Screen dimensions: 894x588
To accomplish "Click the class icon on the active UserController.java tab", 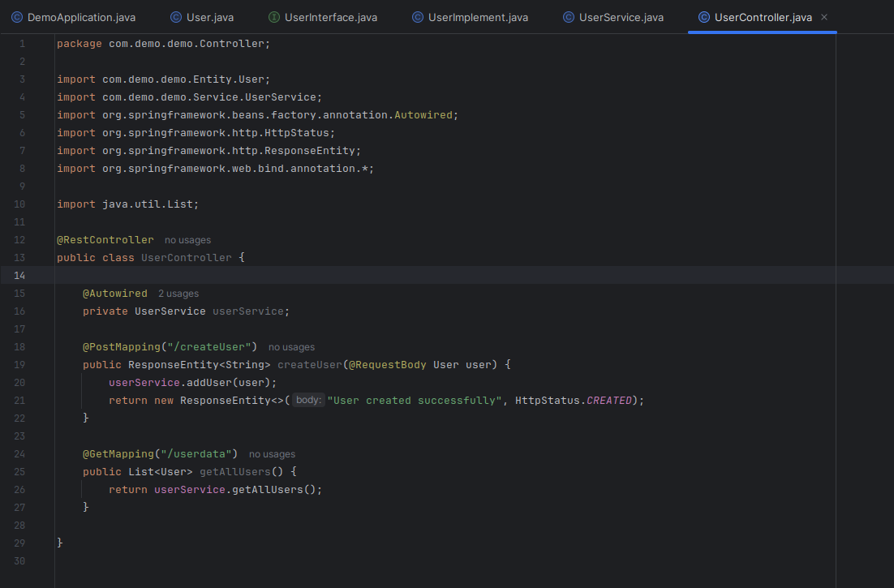I will tap(703, 16).
